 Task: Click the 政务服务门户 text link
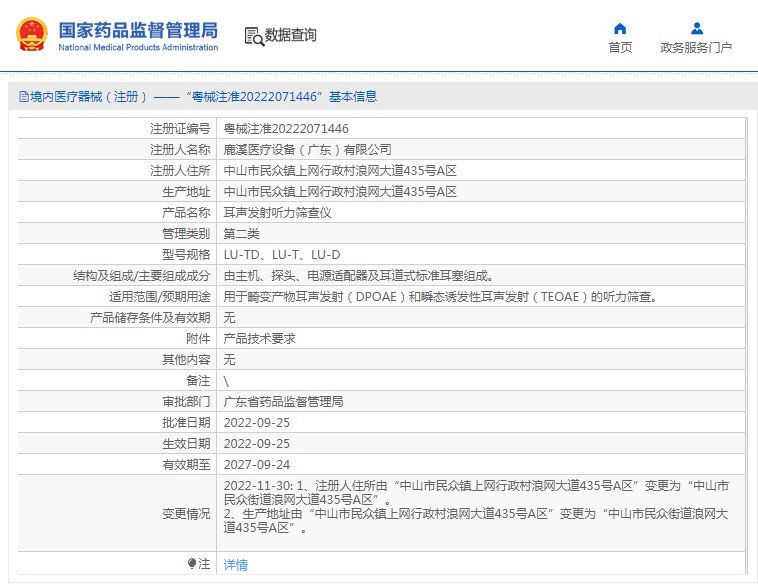(x=696, y=47)
